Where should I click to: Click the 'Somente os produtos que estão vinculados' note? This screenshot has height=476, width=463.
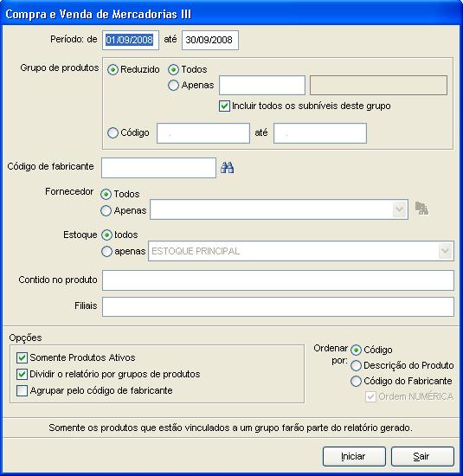[x=230, y=428]
